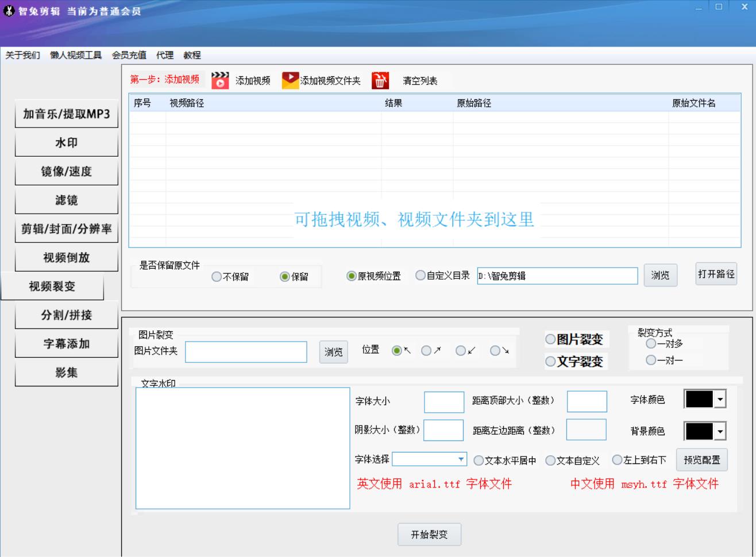The height and width of the screenshot is (557, 756).
Task: Open the 背景颜色 dropdown arrow
Action: (x=720, y=431)
